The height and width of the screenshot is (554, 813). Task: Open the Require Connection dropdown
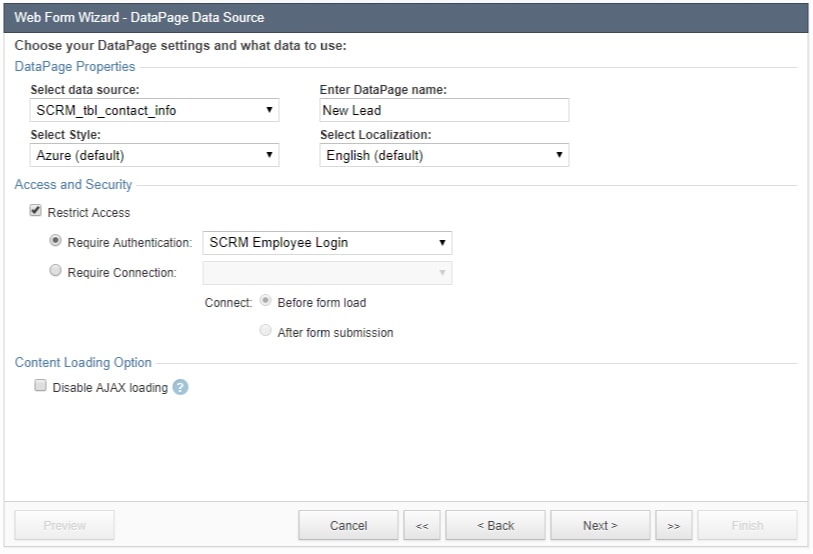[x=327, y=272]
